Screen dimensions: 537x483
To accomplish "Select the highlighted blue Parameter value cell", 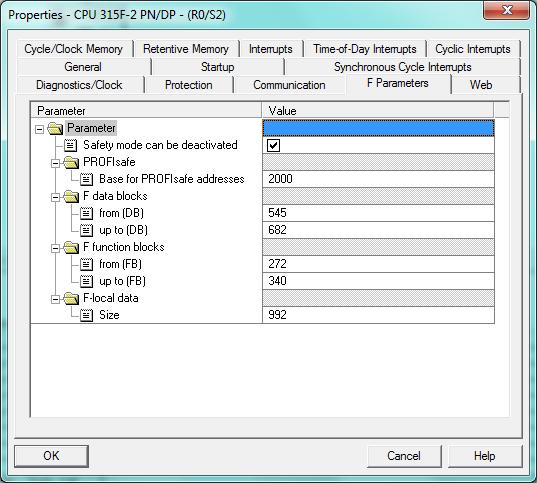I will click(378, 128).
